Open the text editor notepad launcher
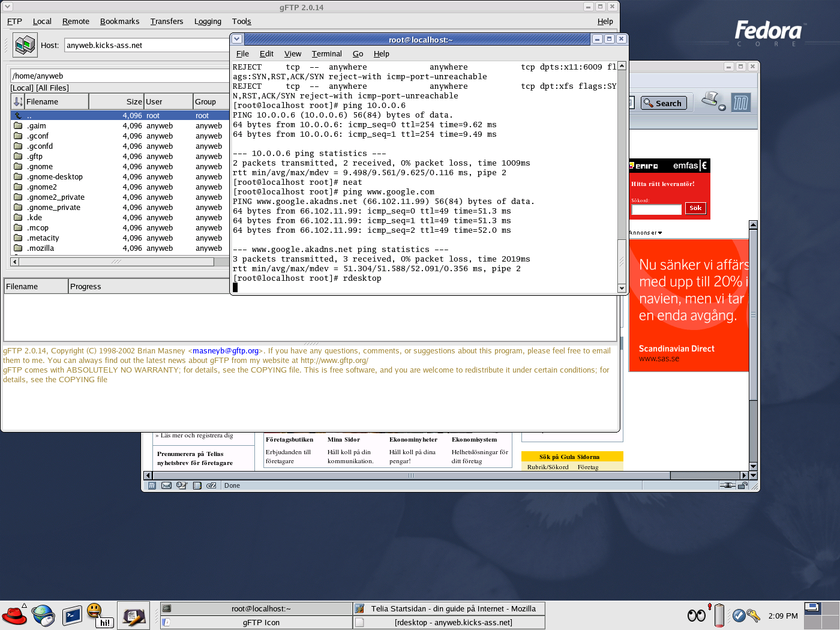 [134, 616]
